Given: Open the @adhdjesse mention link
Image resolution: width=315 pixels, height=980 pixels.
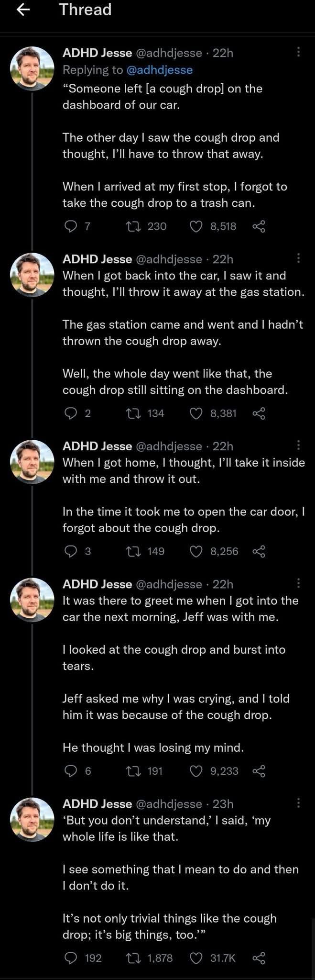Looking at the screenshot, I should [159, 70].
